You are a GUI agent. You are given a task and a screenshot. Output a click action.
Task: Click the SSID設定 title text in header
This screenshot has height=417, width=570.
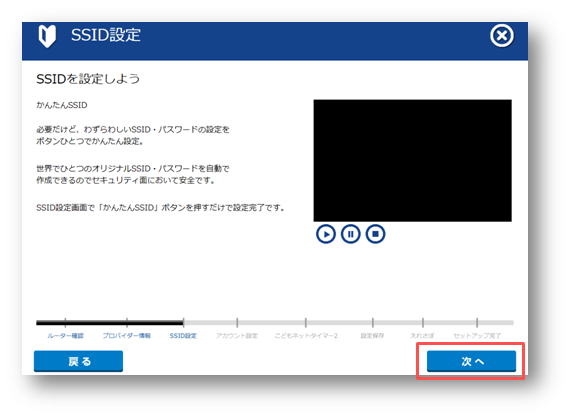click(106, 35)
